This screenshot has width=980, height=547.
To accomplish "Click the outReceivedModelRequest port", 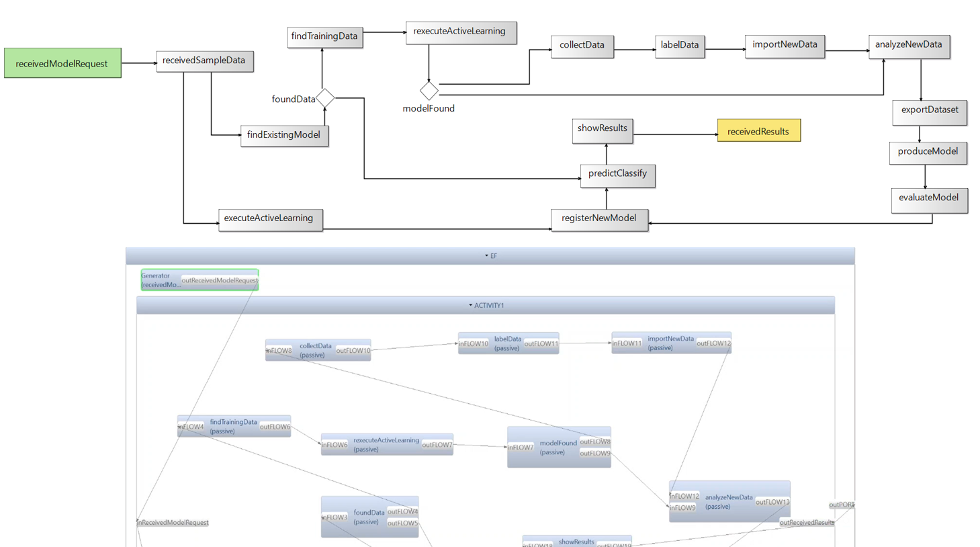I will coord(220,281).
